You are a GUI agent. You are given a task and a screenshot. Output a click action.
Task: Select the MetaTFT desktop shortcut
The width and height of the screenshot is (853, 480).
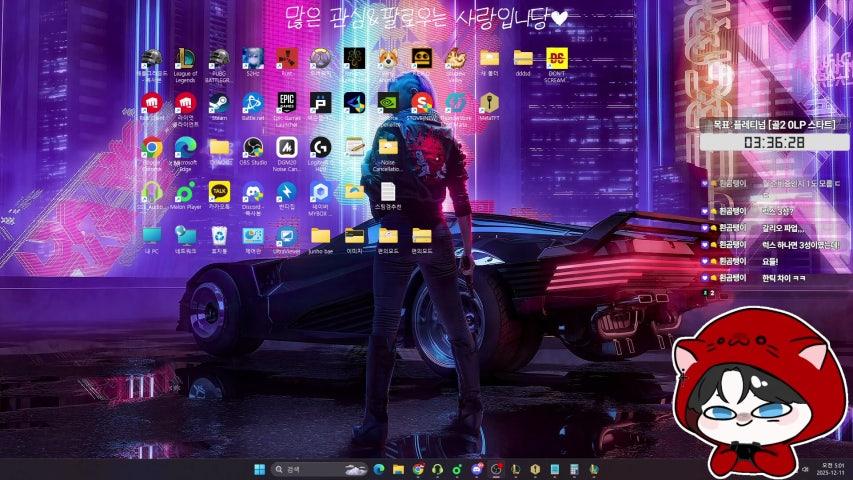489,103
